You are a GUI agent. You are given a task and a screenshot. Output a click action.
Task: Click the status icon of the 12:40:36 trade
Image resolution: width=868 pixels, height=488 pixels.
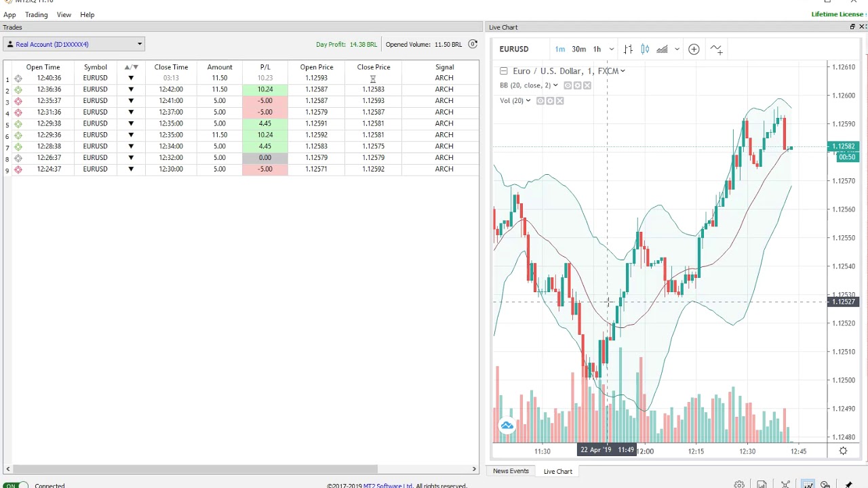coord(18,78)
